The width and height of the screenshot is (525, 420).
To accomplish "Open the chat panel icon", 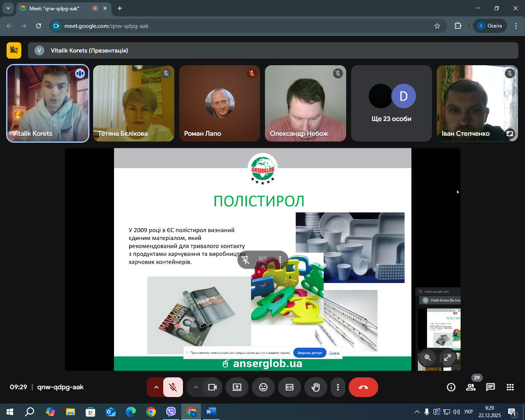I will pos(491,387).
